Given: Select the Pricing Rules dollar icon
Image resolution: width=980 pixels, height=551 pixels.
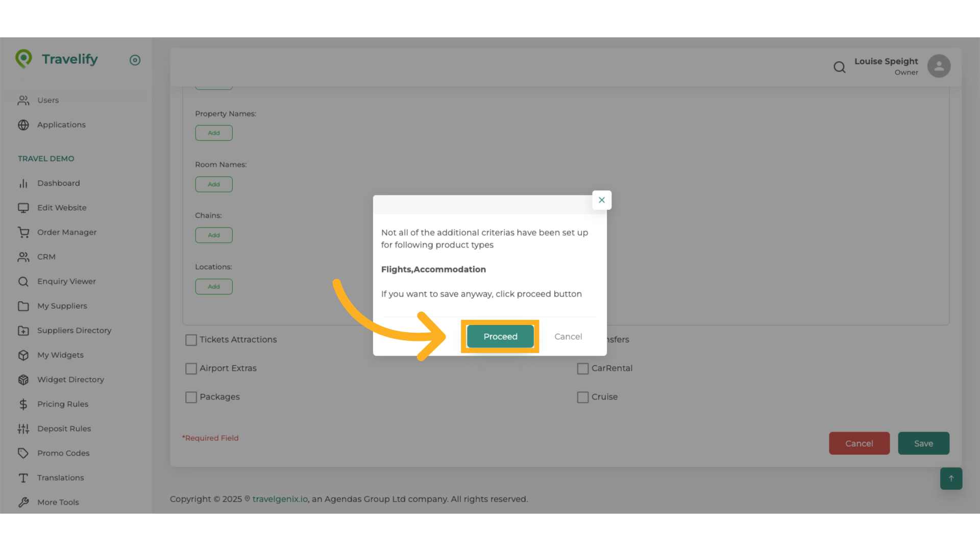Looking at the screenshot, I should 23,404.
